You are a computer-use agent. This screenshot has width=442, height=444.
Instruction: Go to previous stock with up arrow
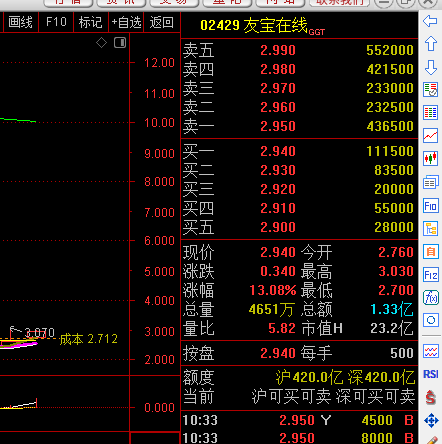(430, 44)
